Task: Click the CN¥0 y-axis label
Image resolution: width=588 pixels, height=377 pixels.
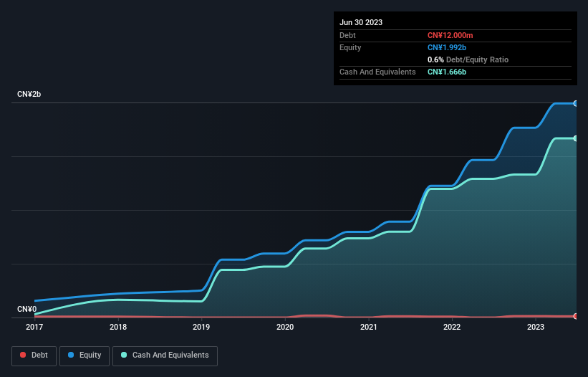Action: click(x=27, y=309)
